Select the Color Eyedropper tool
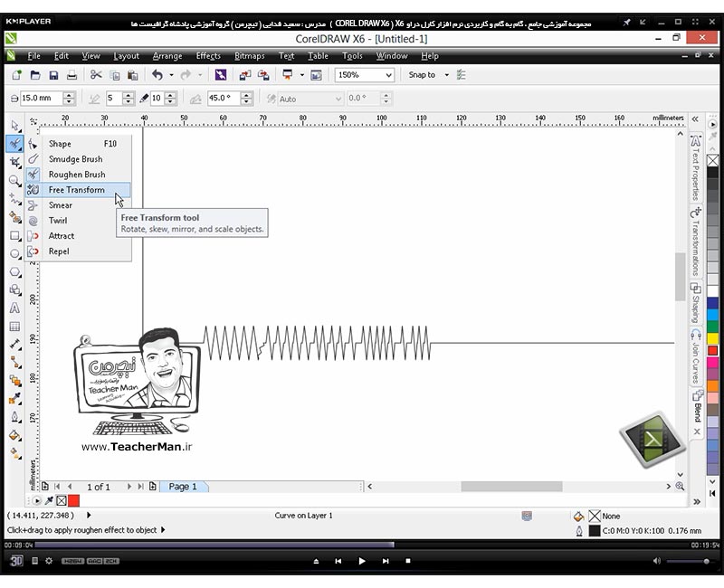This screenshot has width=724, height=588. pyautogui.click(x=14, y=399)
